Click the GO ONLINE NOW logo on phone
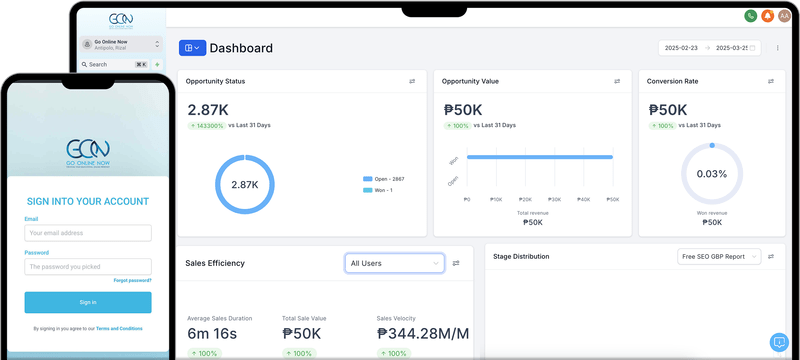800x360 pixels. click(88, 154)
